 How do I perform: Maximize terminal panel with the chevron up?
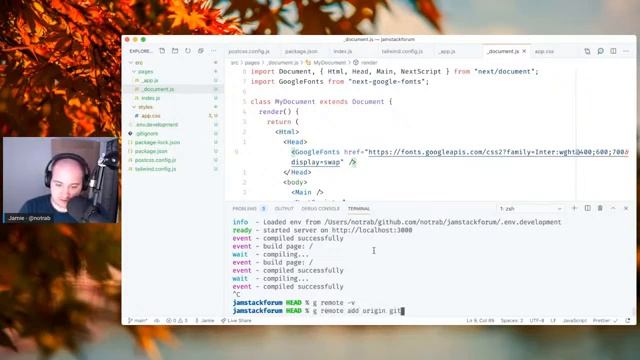pyautogui.click(x=613, y=208)
